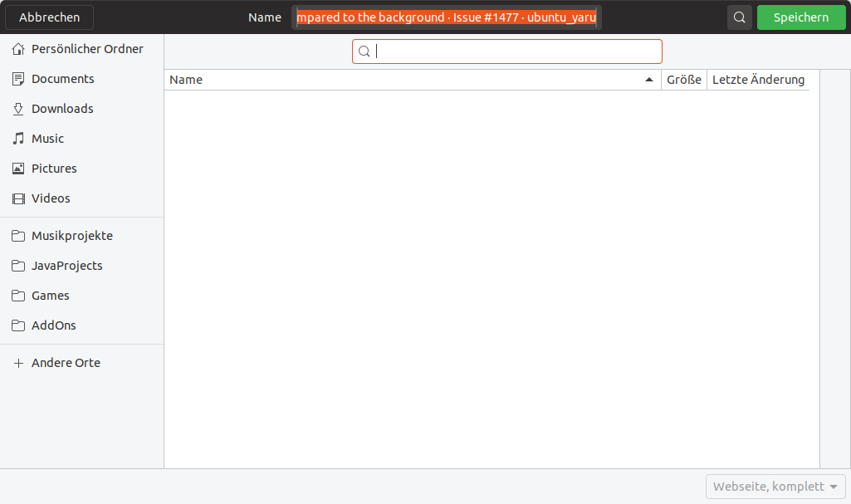Image resolution: width=851 pixels, height=504 pixels.
Task: Sort by the Letzte Änderung column
Action: pos(758,80)
